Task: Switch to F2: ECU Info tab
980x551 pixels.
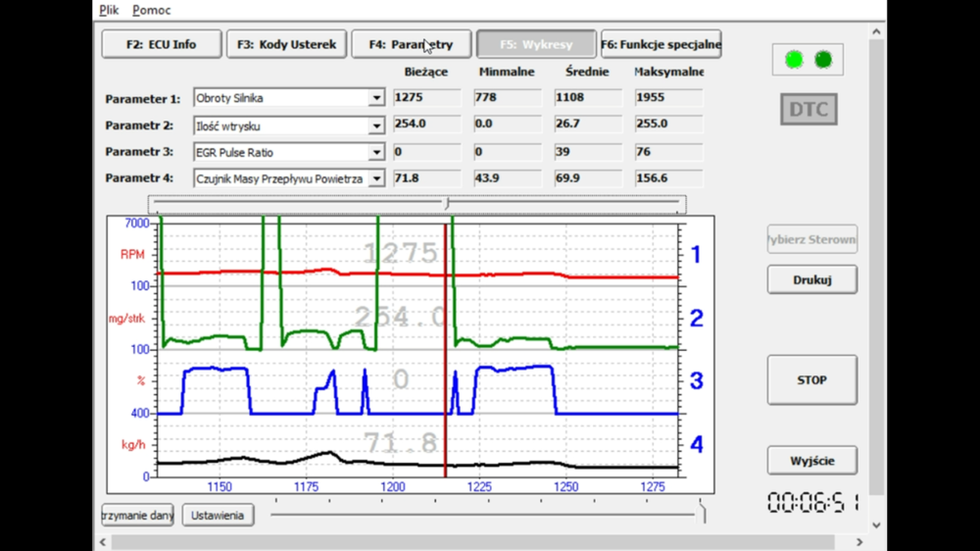Action: 161,44
